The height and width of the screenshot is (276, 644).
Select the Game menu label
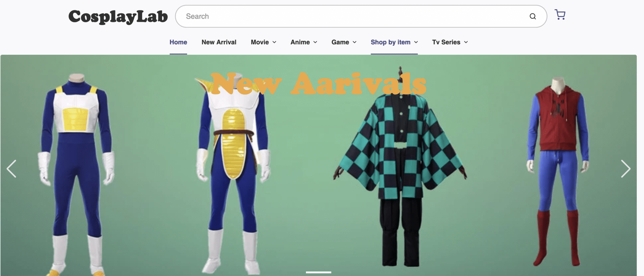click(x=340, y=42)
